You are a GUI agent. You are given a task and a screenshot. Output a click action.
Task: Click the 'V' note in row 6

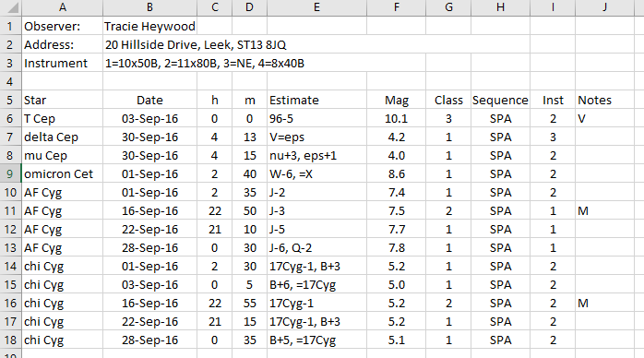[x=604, y=119]
